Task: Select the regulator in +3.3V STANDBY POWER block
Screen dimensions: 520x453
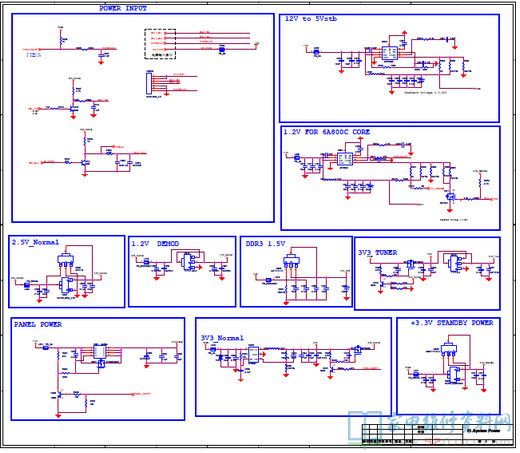Action: click(x=449, y=350)
